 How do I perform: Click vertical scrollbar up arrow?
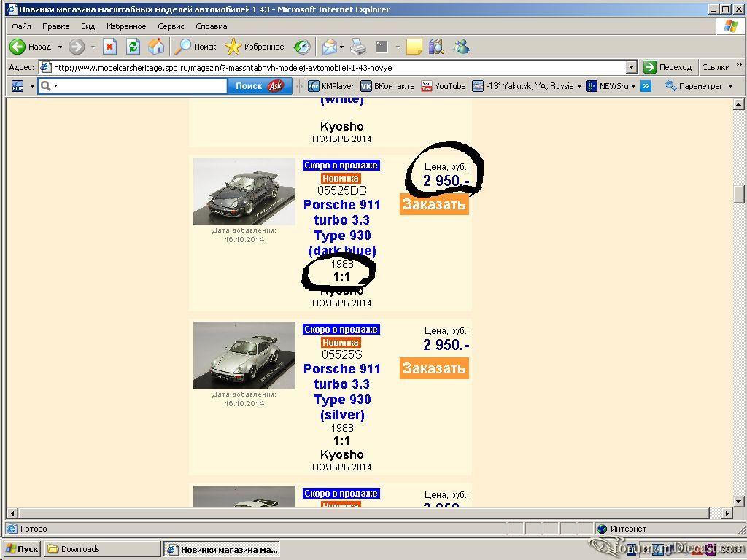click(x=738, y=104)
